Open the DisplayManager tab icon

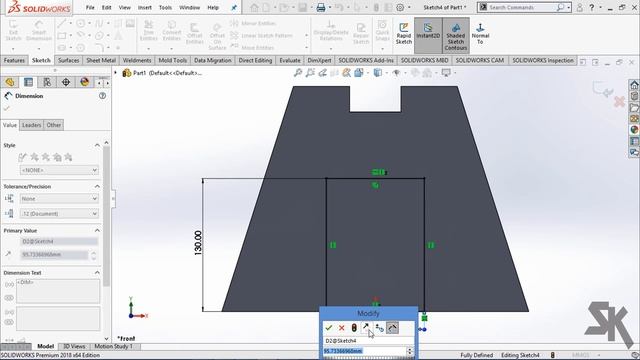(84, 82)
